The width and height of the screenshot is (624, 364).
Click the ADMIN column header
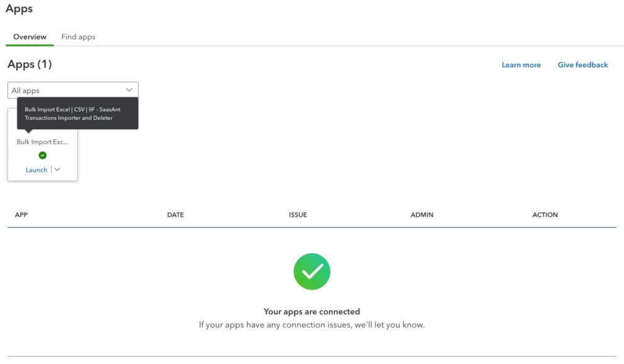[x=422, y=214]
